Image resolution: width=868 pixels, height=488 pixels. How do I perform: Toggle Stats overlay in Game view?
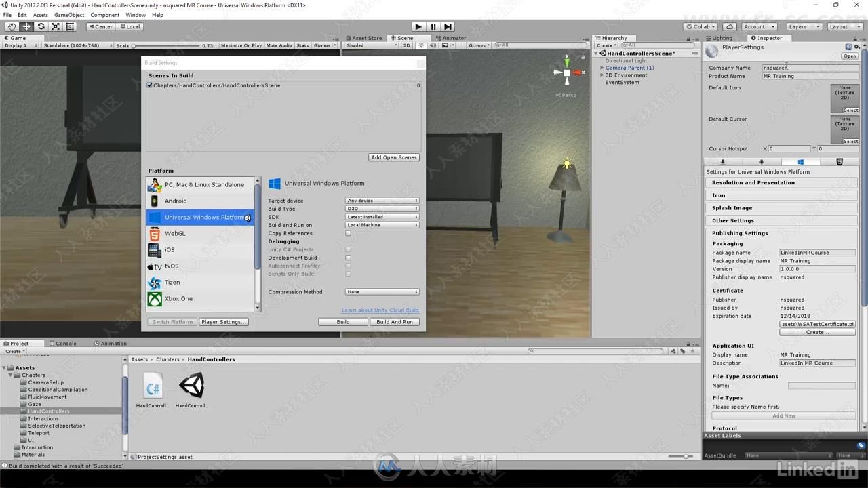tap(302, 45)
